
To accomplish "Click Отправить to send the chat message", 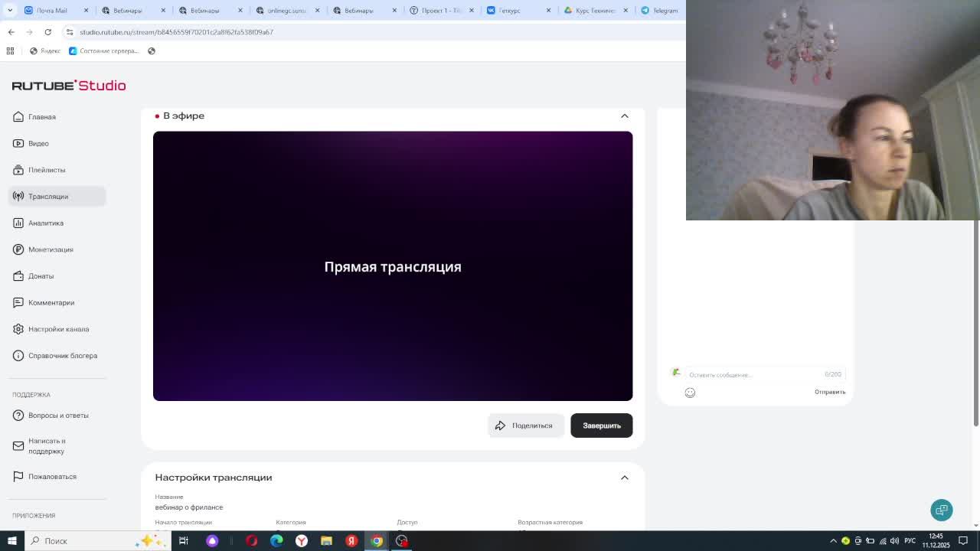I will [829, 392].
